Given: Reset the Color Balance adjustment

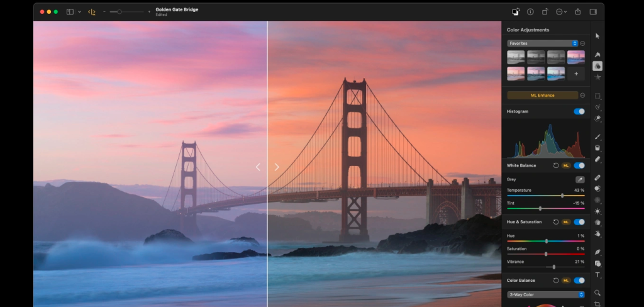Looking at the screenshot, I should [x=556, y=281].
